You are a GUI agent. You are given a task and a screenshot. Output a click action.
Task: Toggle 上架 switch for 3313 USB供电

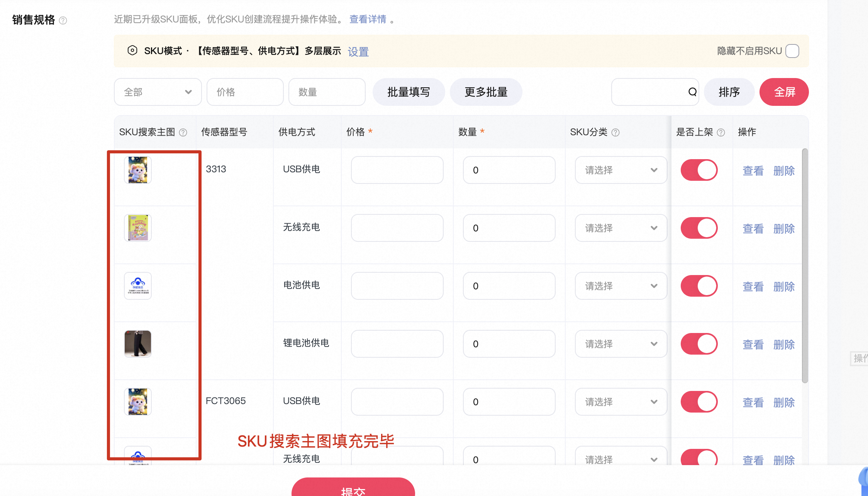[699, 170]
